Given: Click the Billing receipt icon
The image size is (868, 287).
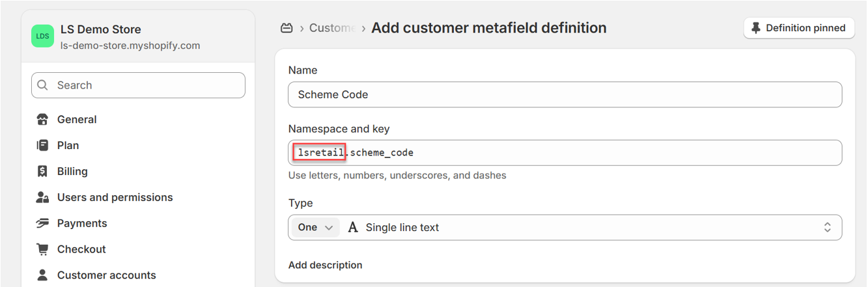Looking at the screenshot, I should coord(42,172).
